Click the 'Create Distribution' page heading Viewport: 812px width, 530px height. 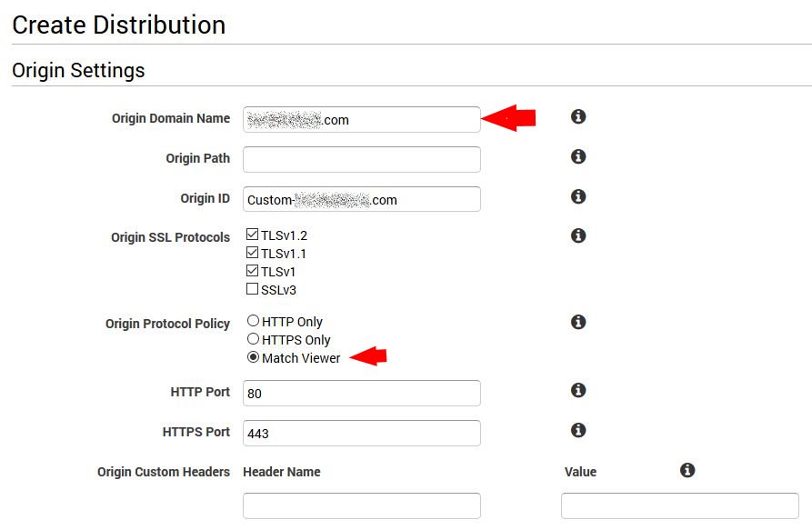pos(118,25)
